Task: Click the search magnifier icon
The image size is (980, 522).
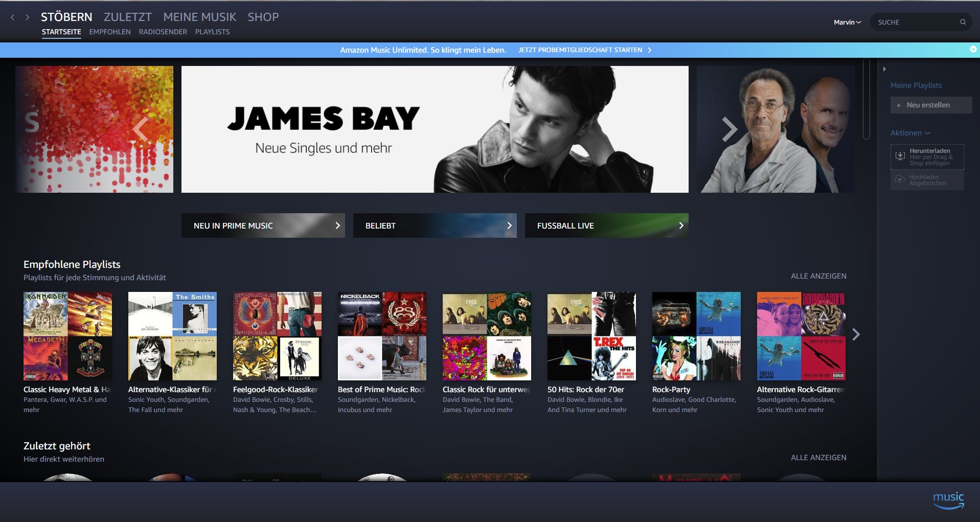Action: (x=963, y=22)
